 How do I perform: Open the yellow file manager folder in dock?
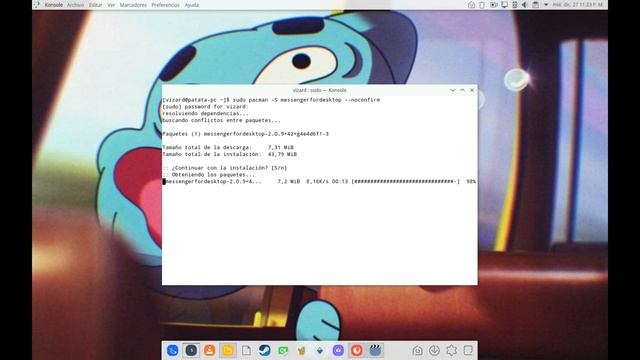(x=228, y=350)
